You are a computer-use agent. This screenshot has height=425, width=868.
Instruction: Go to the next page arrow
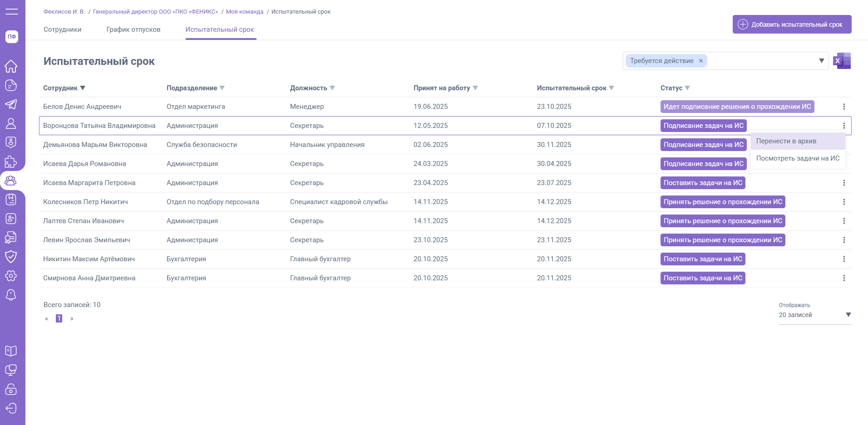coord(72,319)
